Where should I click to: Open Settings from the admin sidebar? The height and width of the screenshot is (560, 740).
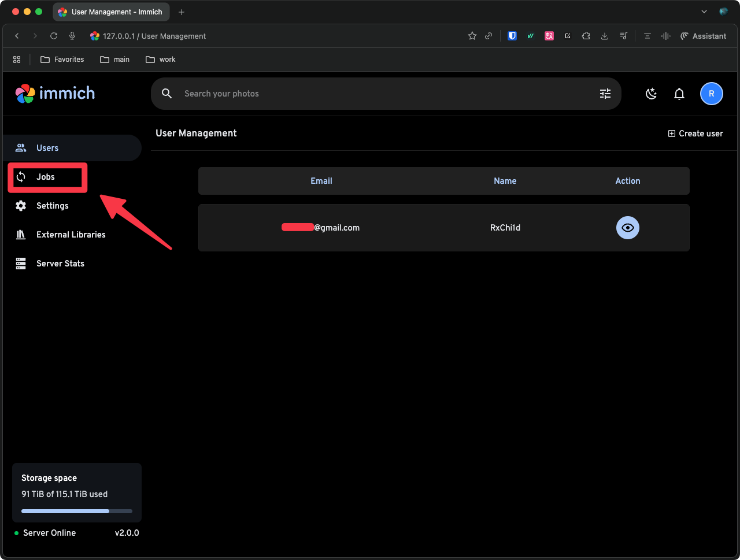(52, 206)
